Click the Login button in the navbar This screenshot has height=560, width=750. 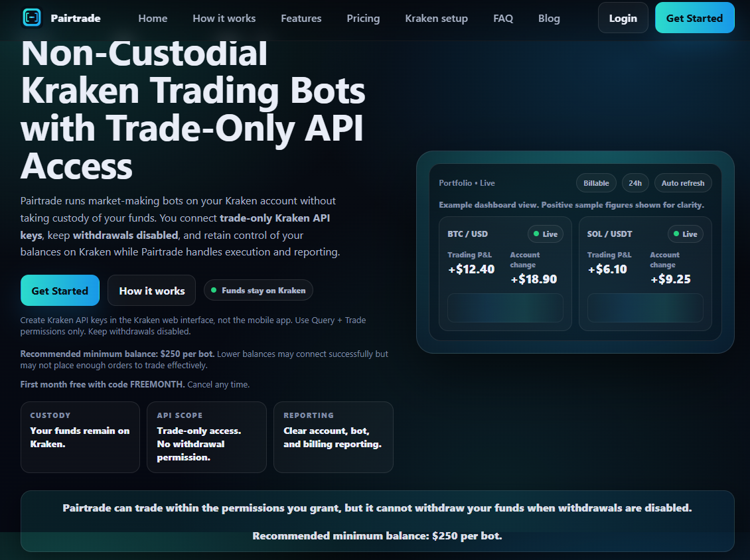click(x=623, y=17)
